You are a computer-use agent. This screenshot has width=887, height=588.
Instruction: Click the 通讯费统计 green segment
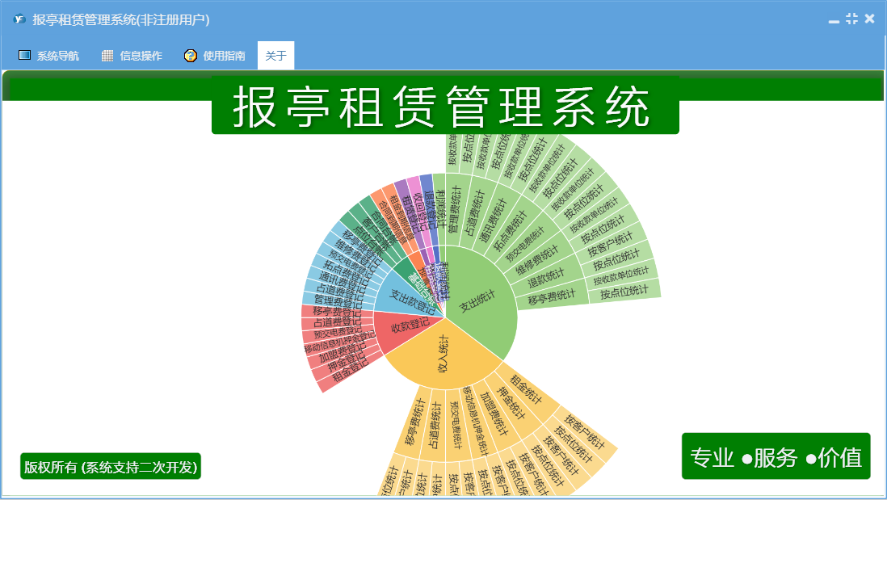[494, 220]
